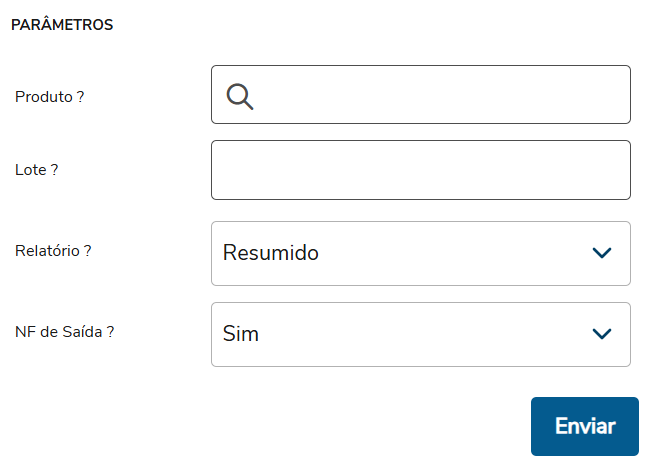
Task: Place the cursor in the empty Lote field
Action: coord(420,170)
